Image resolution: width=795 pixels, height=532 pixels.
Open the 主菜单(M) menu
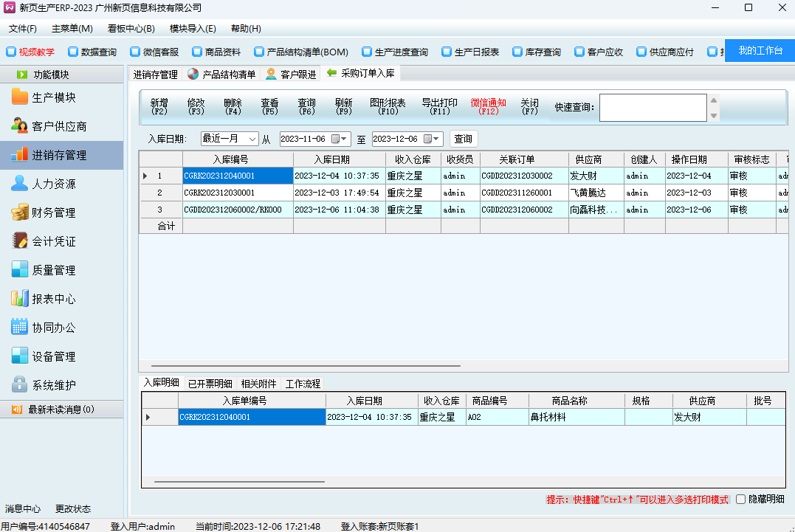tap(72, 28)
